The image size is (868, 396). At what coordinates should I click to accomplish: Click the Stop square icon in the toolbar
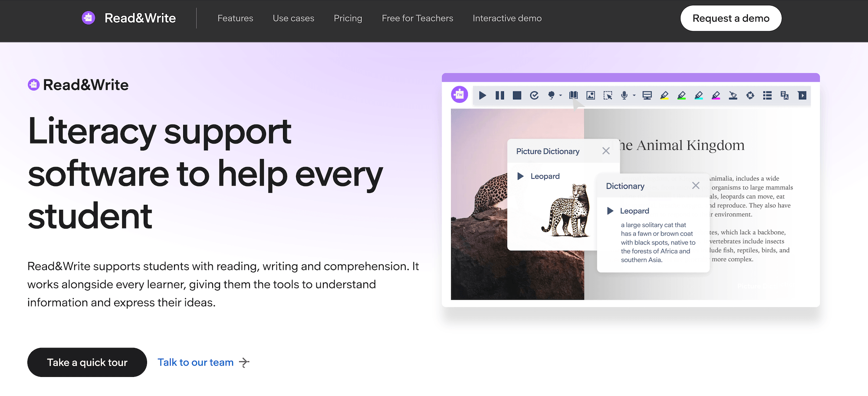point(517,95)
